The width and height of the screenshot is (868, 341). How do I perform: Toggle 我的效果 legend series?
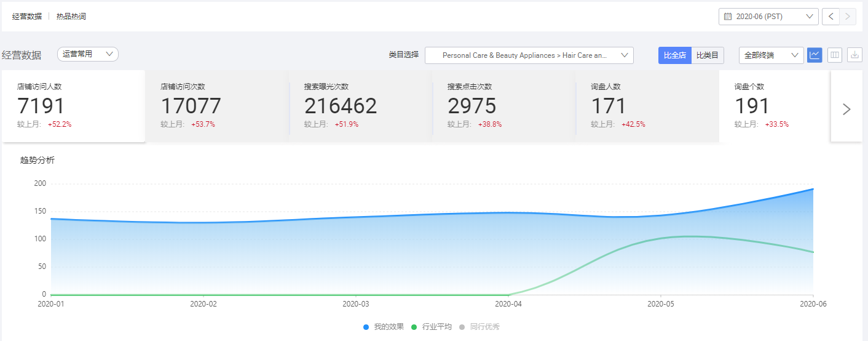pos(384,327)
